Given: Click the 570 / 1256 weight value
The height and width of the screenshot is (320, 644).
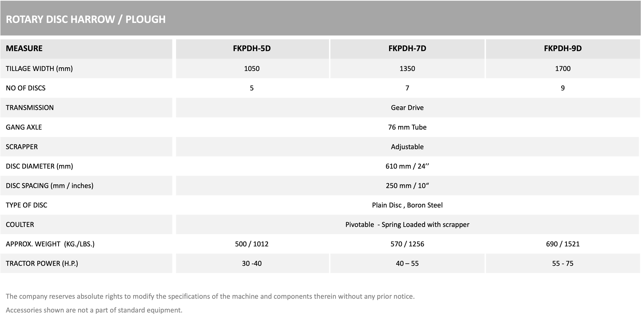Looking at the screenshot, I should click(407, 244).
